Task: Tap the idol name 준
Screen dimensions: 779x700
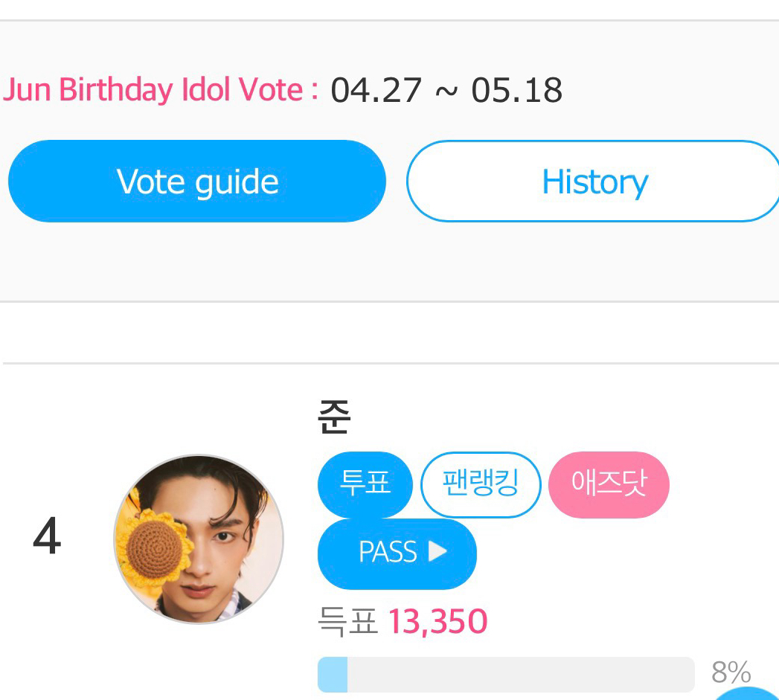Action: coord(334,418)
